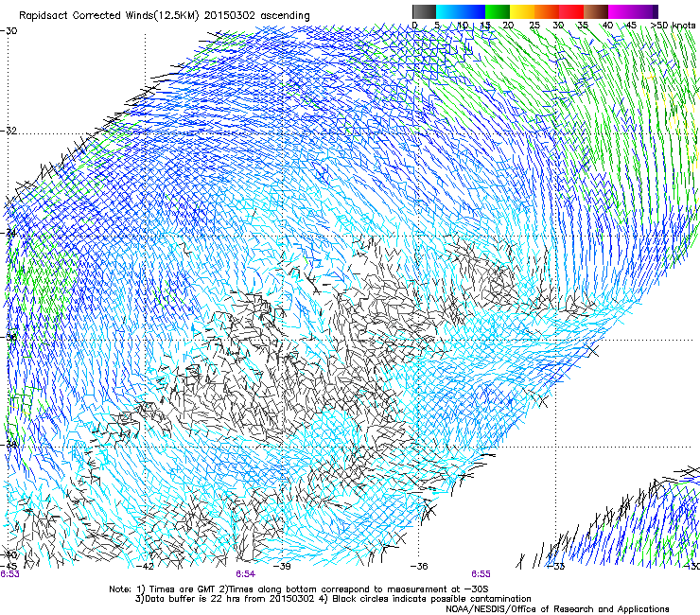Click the green 15-20 knots legend swatch
This screenshot has height=615, width=700.
(498, 11)
